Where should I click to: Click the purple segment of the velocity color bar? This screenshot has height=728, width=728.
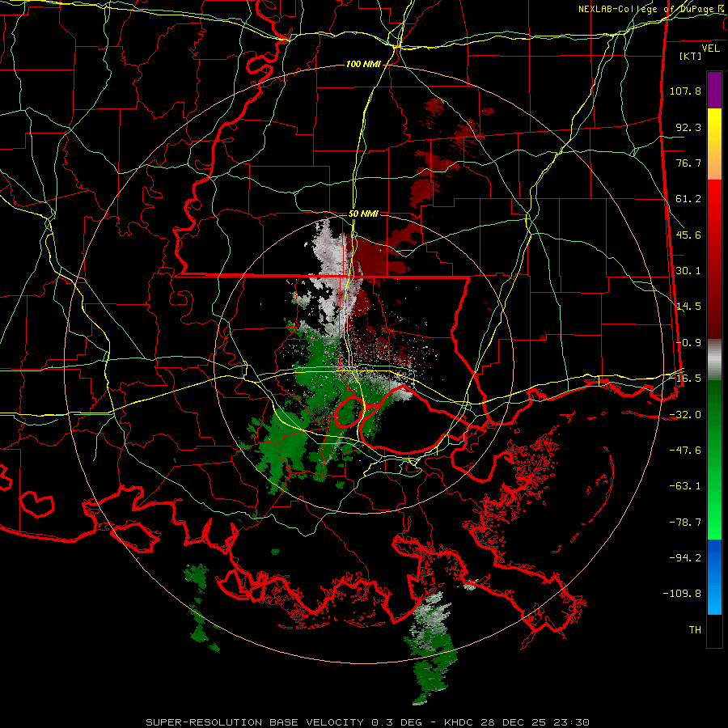(x=714, y=90)
